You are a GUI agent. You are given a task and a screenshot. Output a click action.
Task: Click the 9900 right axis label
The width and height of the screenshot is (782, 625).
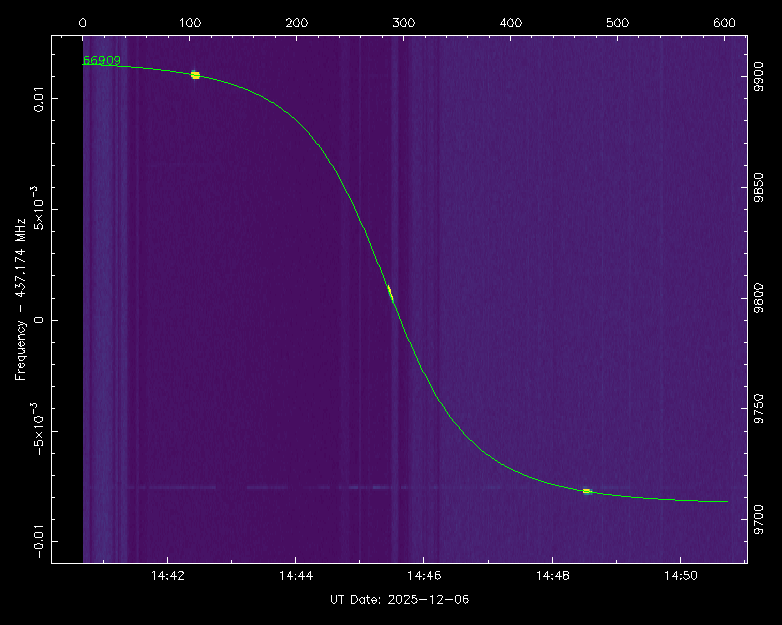pos(759,78)
